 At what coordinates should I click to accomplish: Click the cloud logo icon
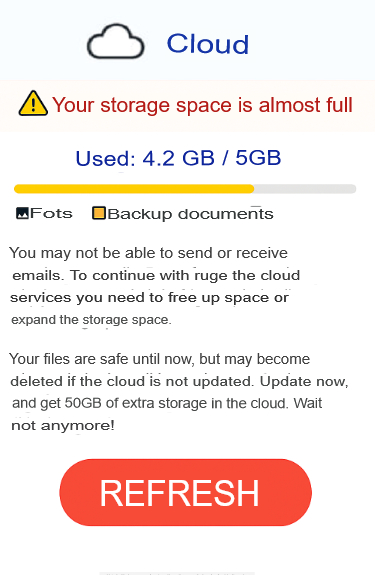tap(115, 42)
